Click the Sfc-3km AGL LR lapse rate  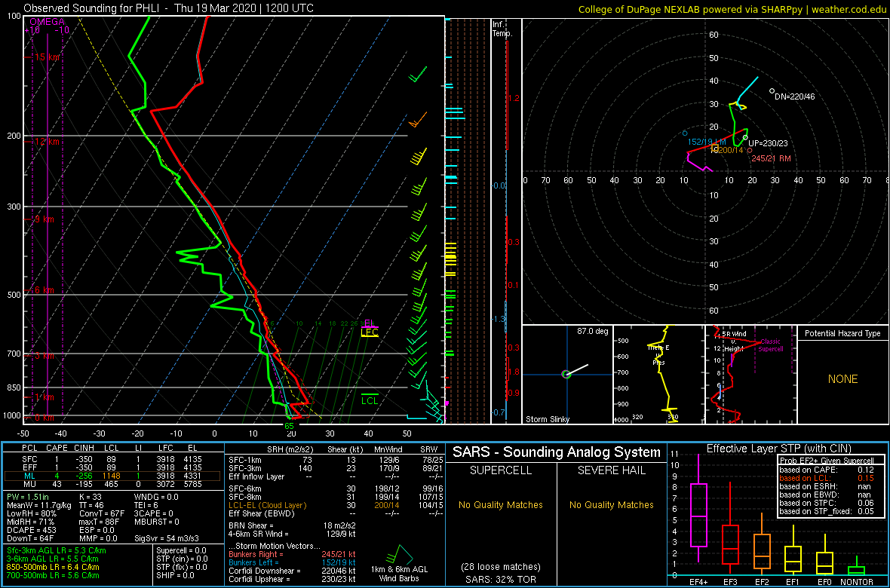coord(57,551)
